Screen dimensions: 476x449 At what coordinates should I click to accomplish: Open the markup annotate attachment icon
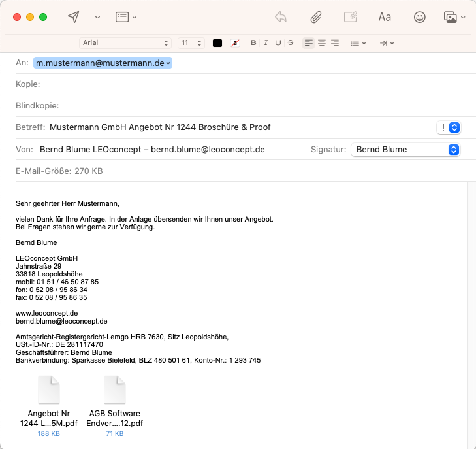(x=351, y=17)
